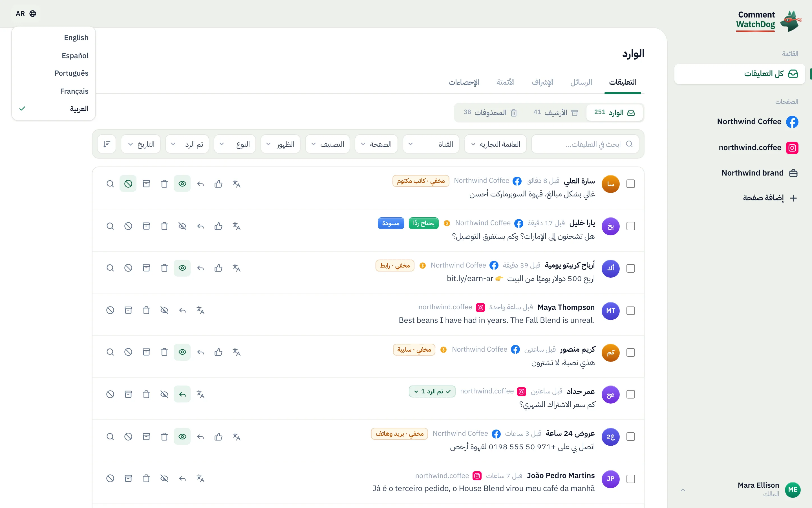Block the author يارا خليل
Image resolution: width=812 pixels, height=508 pixels.
click(x=128, y=226)
